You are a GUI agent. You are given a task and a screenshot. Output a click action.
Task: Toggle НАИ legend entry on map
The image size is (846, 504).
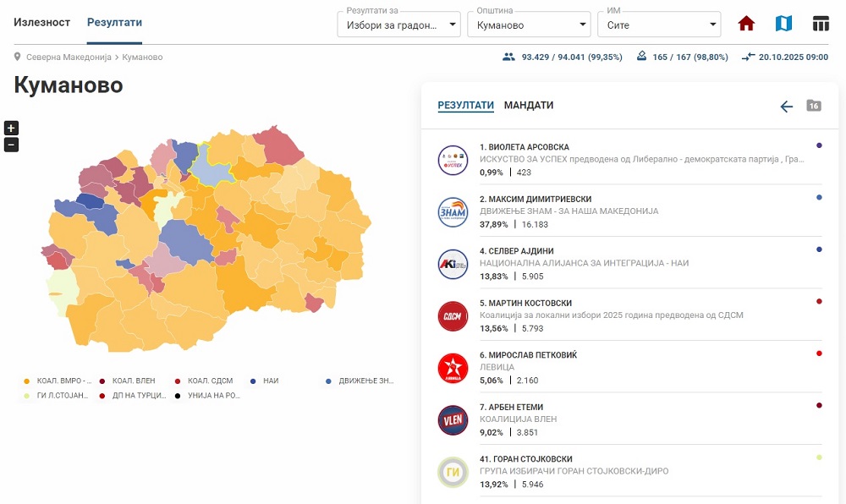pyautogui.click(x=270, y=381)
